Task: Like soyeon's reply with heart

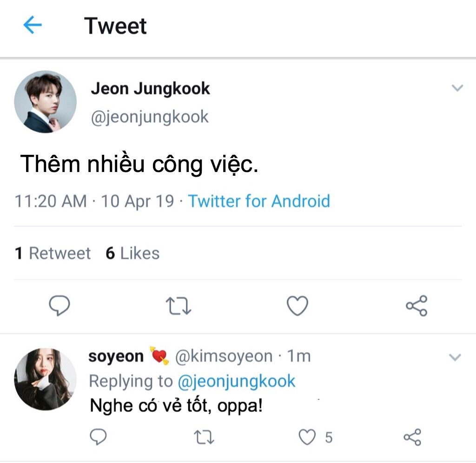Action: 307,437
